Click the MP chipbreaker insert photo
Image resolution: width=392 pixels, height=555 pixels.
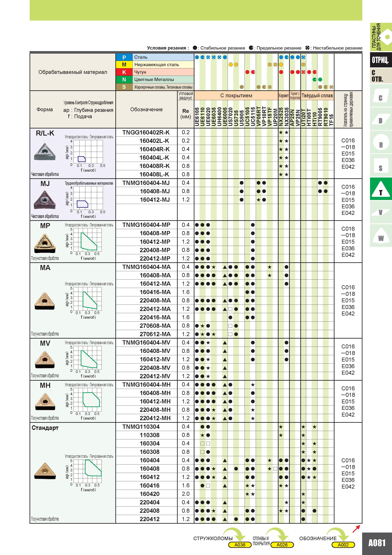45,243
